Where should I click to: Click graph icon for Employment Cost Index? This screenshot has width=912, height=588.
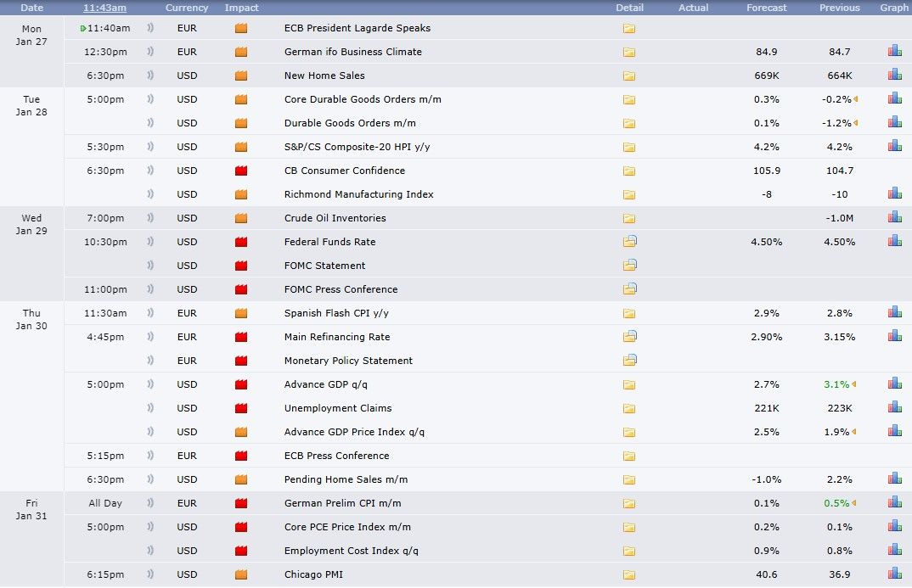(x=894, y=551)
